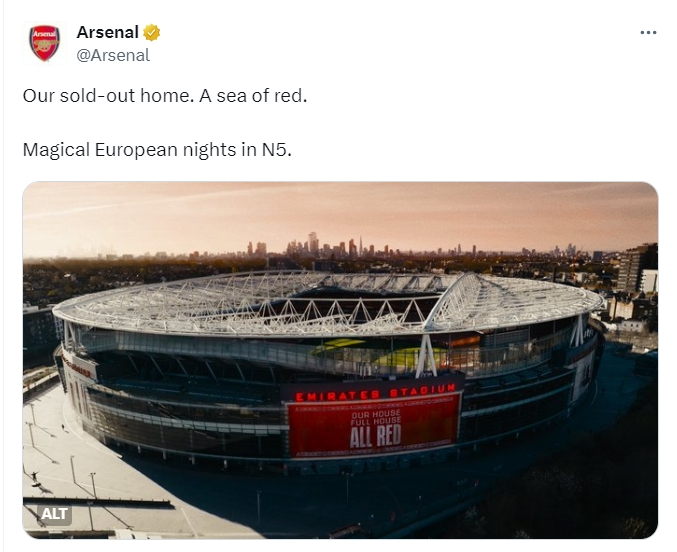The height and width of the screenshot is (552, 677).
Task: Click the red EMIRATES STADIUM sign in photo
Action: tap(375, 393)
